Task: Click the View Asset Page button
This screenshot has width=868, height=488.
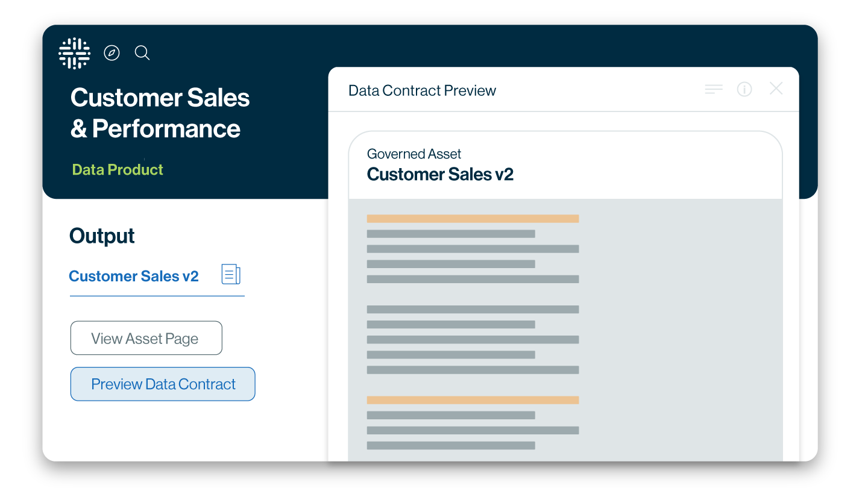Action: pos(146,338)
